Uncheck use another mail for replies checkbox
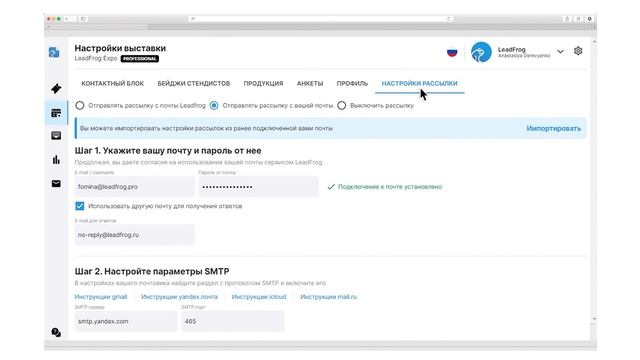Screen dimensions: 640x360 pyautogui.click(x=80, y=206)
